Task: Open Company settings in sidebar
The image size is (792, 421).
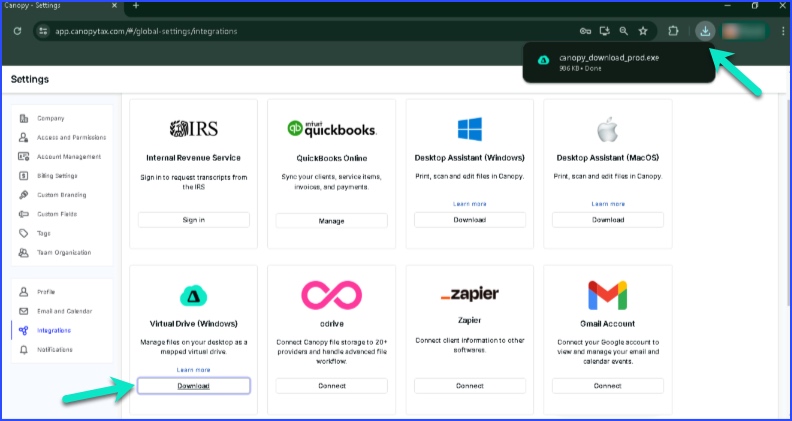Action: point(51,118)
